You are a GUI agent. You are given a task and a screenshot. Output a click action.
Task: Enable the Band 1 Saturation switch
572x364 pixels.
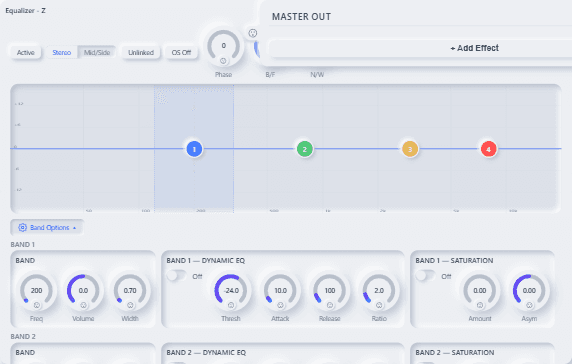425,275
